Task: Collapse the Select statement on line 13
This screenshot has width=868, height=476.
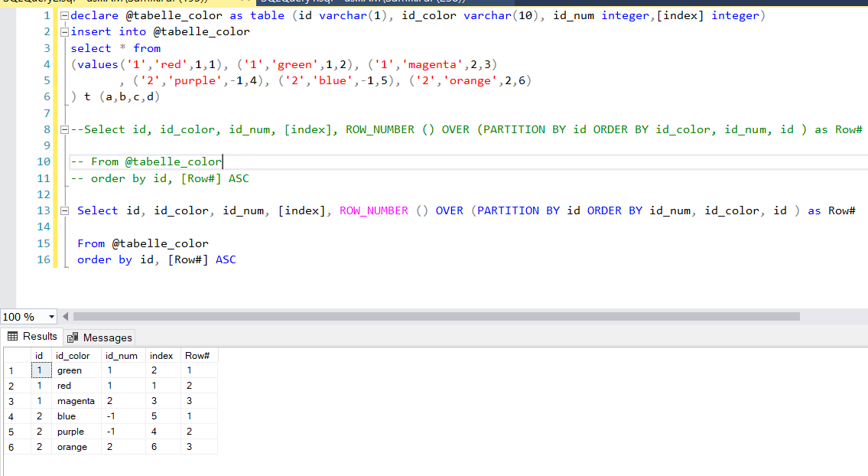Action: (x=64, y=210)
